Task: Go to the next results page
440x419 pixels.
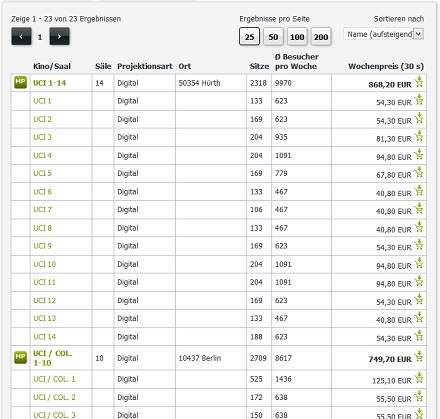Action: click(59, 36)
